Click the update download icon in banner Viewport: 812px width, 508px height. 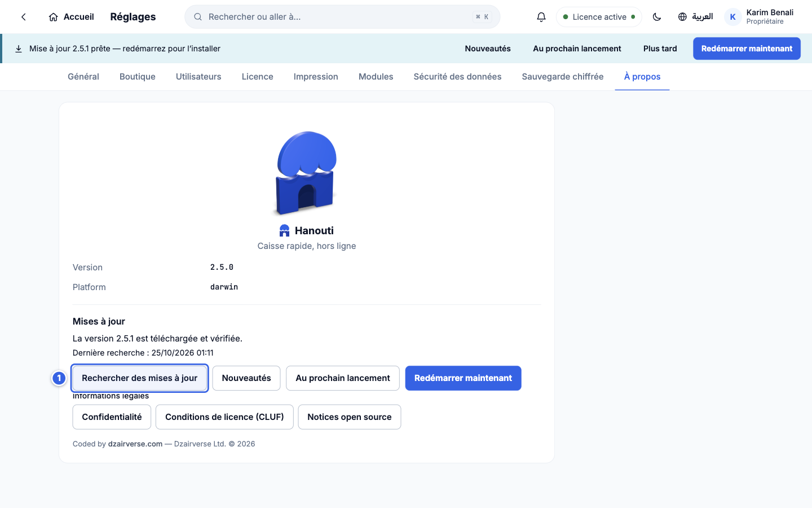19,49
